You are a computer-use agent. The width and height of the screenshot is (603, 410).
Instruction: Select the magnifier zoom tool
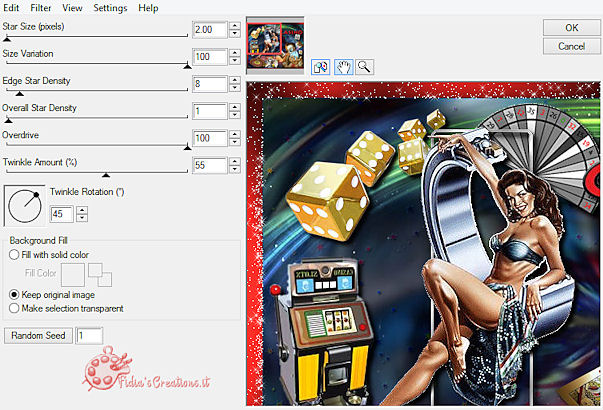pos(364,67)
